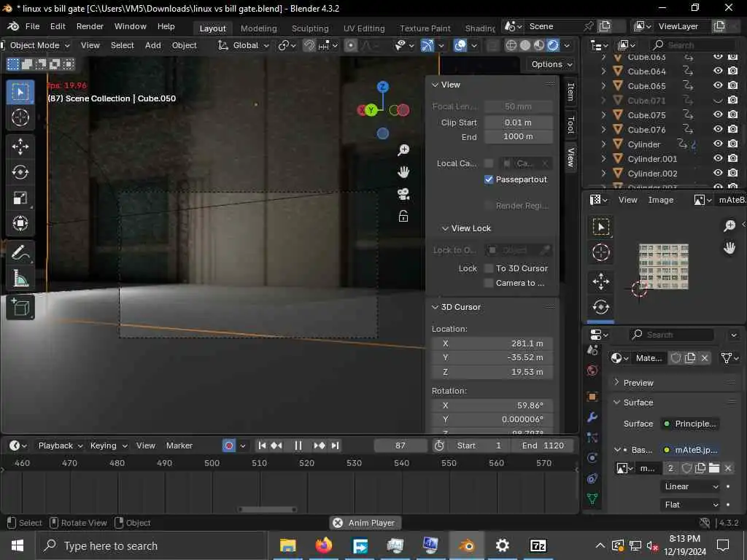
Task: Select the Move tool
Action: (x=20, y=146)
